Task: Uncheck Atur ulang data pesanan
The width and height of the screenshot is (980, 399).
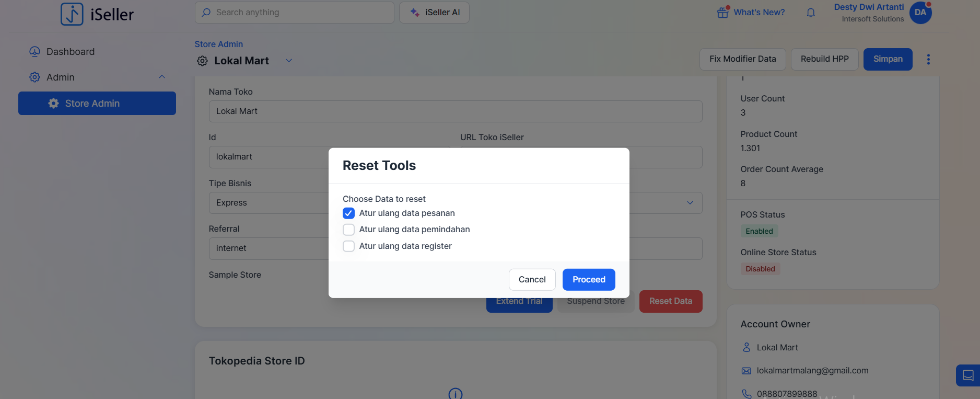Action: (x=348, y=213)
